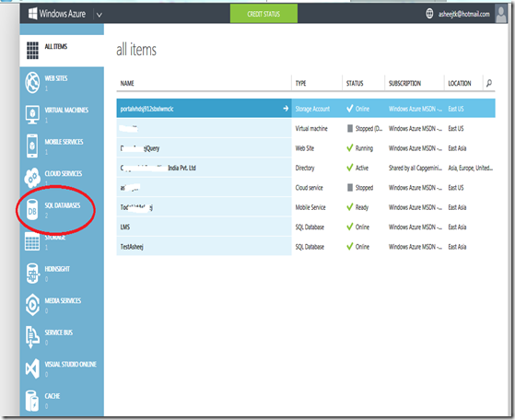Click the Cloud Services gear-cloud icon
Viewport: 515px width, 420px height.
pyautogui.click(x=32, y=178)
